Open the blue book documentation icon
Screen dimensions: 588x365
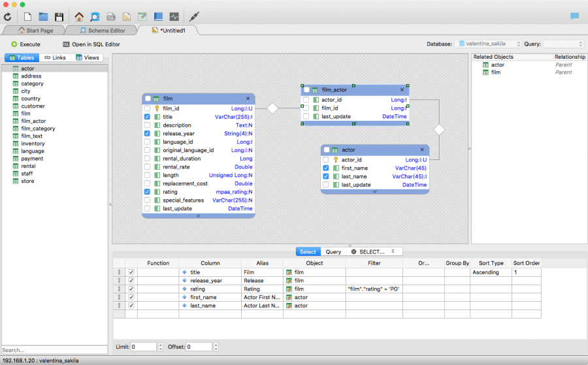[158, 17]
